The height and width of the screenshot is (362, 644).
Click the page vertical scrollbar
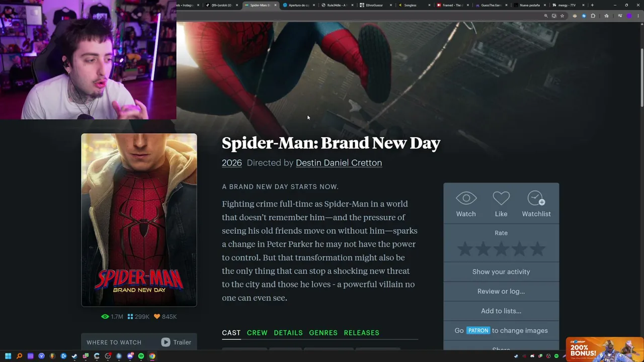(x=641, y=78)
